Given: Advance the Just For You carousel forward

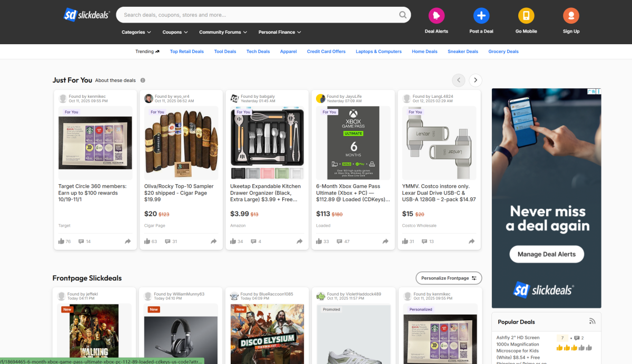Looking at the screenshot, I should [475, 80].
